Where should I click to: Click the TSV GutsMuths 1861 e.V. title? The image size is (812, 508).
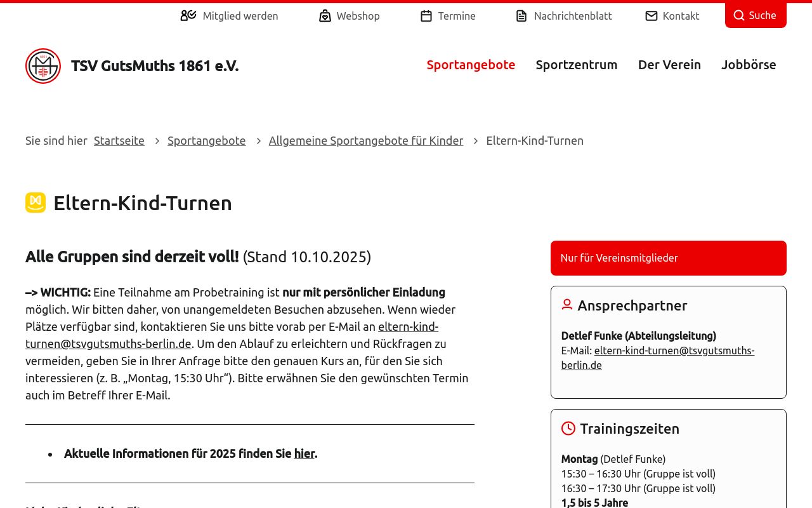(x=155, y=66)
